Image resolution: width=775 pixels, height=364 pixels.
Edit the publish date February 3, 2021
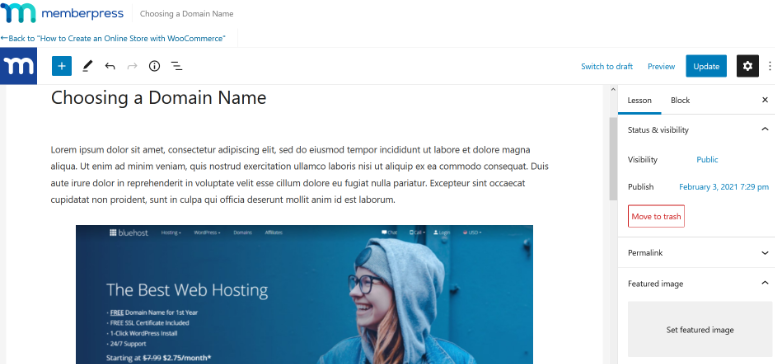click(x=724, y=187)
